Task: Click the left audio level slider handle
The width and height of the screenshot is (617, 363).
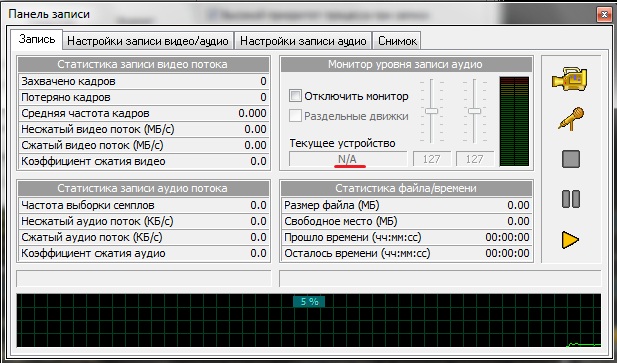Action: (x=432, y=111)
